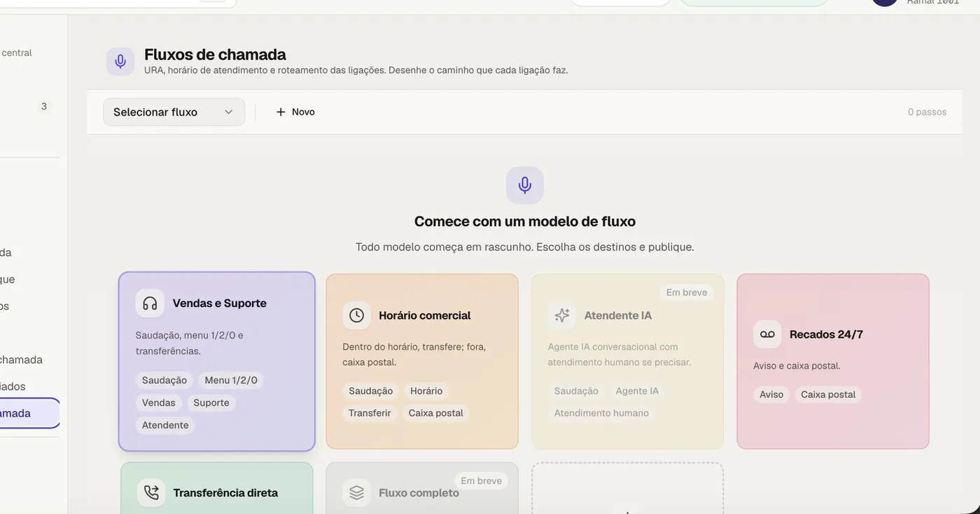This screenshot has width=980, height=514.
Task: Click the "Aviso" tag in Recados 24/7
Action: coord(771,394)
